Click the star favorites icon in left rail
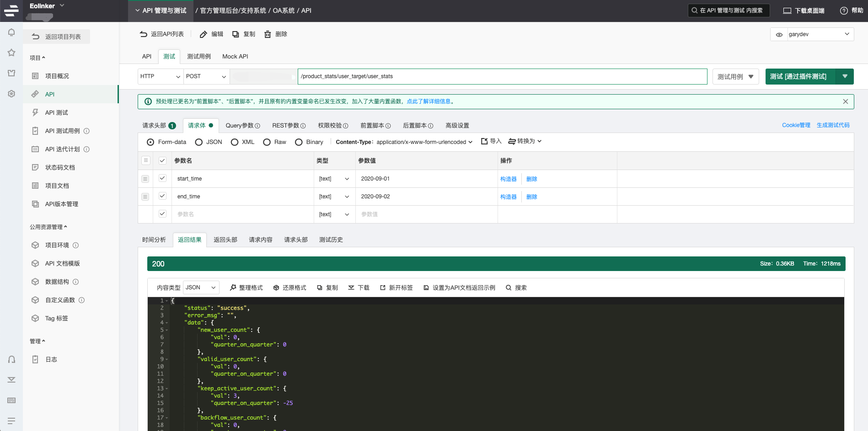868x431 pixels. point(11,53)
